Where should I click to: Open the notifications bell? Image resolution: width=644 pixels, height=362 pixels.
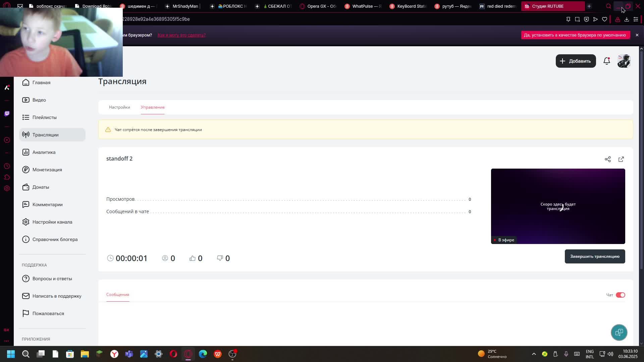(606, 61)
